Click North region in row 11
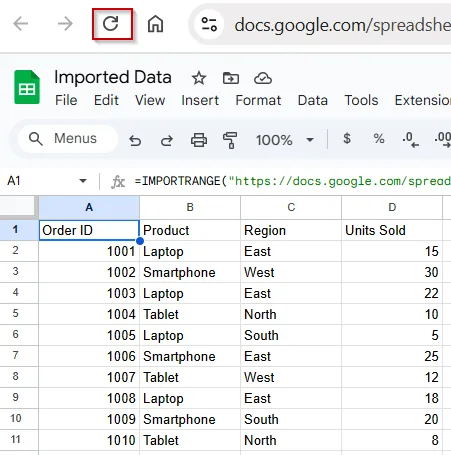451x455 pixels. [x=291, y=440]
